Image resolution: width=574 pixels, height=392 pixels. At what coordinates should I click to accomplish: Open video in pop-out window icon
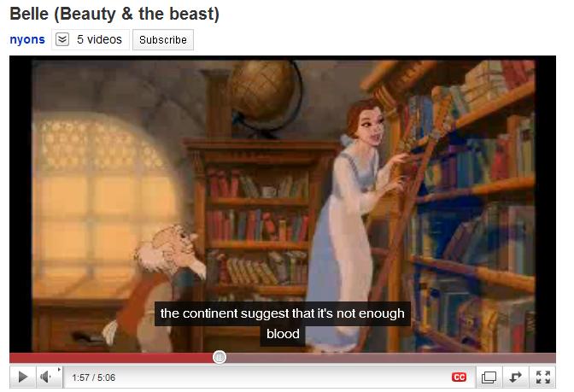tap(489, 377)
